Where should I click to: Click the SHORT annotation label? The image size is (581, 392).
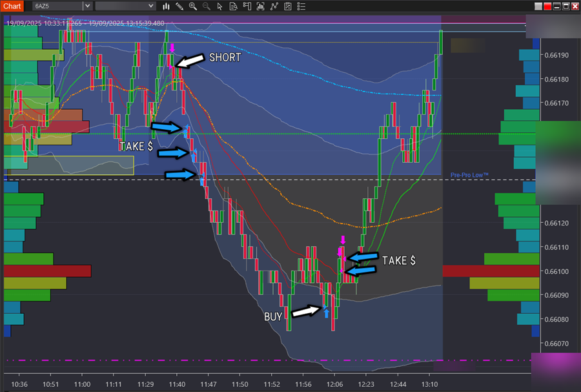pos(225,57)
